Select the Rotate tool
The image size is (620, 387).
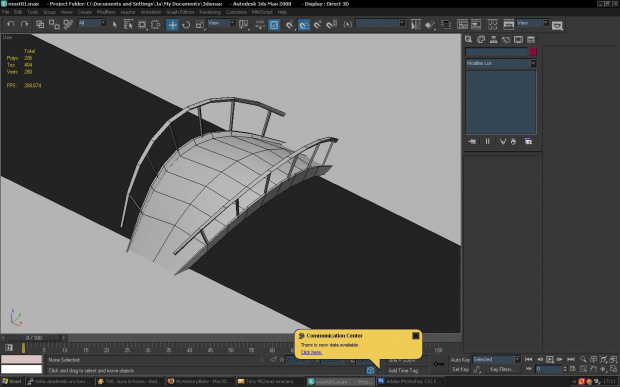coord(186,25)
